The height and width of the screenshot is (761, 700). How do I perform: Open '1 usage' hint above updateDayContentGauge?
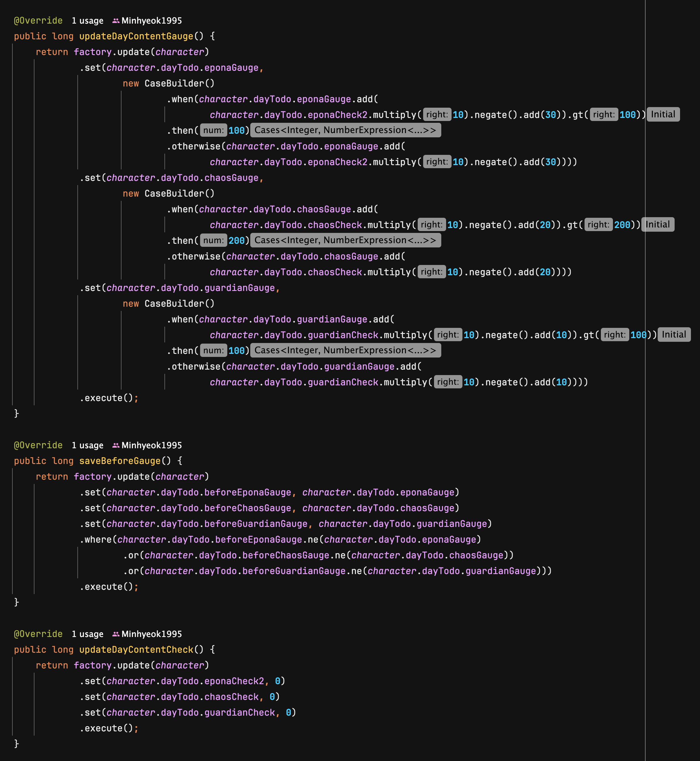pos(88,21)
